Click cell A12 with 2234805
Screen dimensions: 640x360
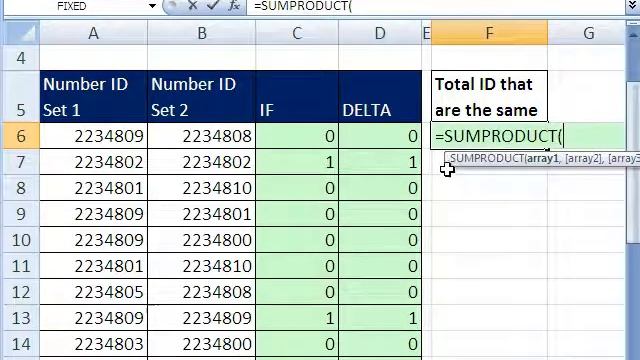point(93,292)
